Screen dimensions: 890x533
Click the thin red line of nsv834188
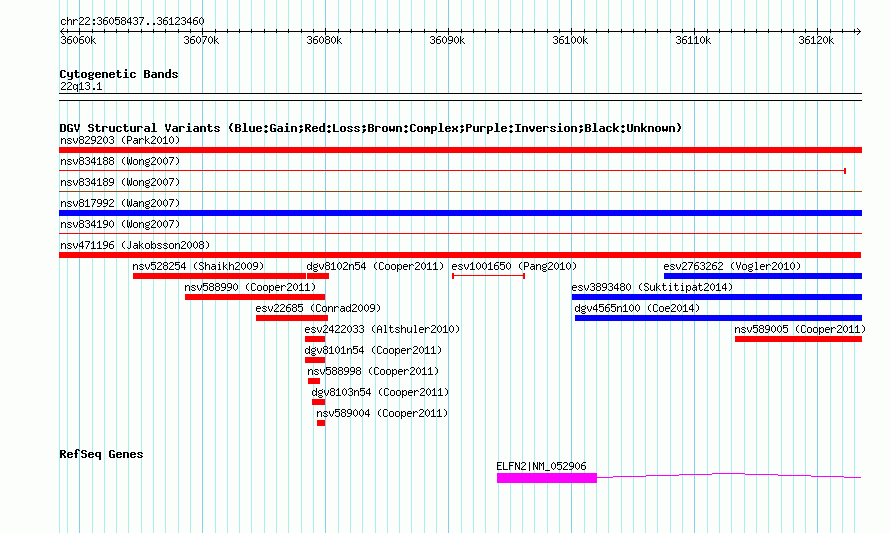tap(452, 171)
